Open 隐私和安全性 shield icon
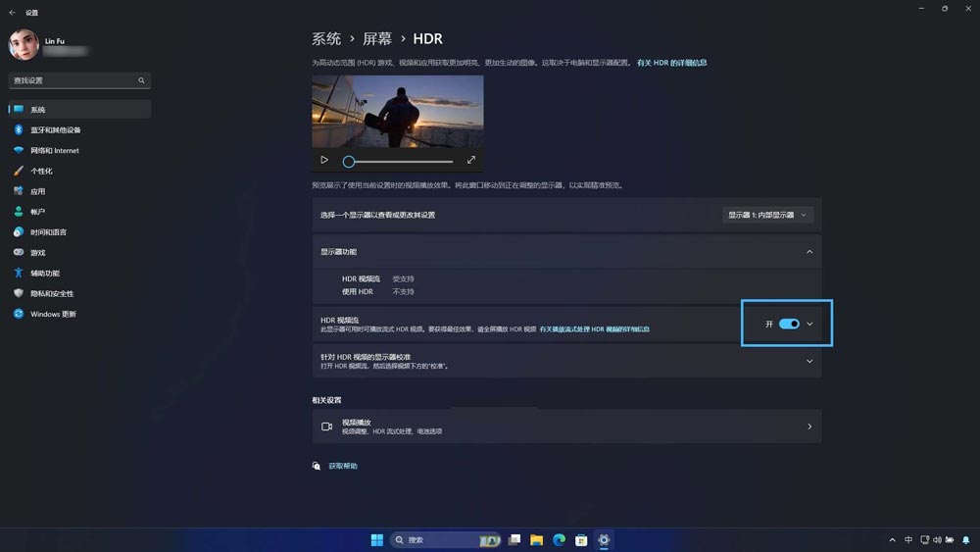This screenshot has height=552, width=980. (18, 293)
